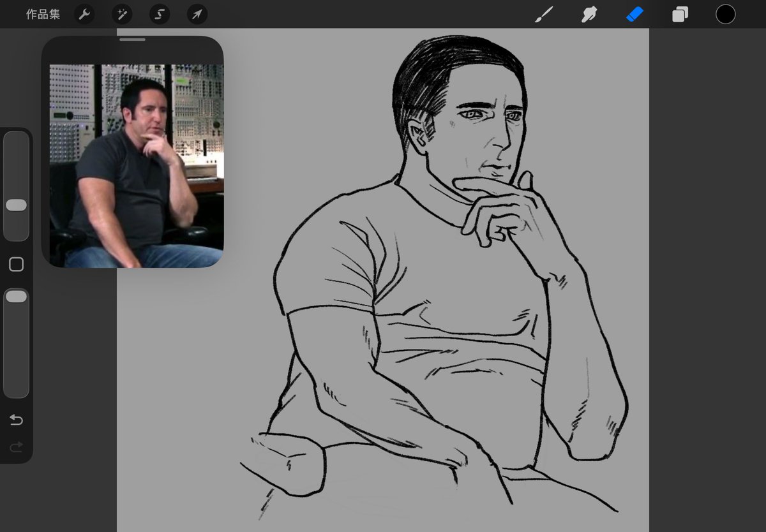
Task: Undo the last stroke
Action: [x=16, y=420]
